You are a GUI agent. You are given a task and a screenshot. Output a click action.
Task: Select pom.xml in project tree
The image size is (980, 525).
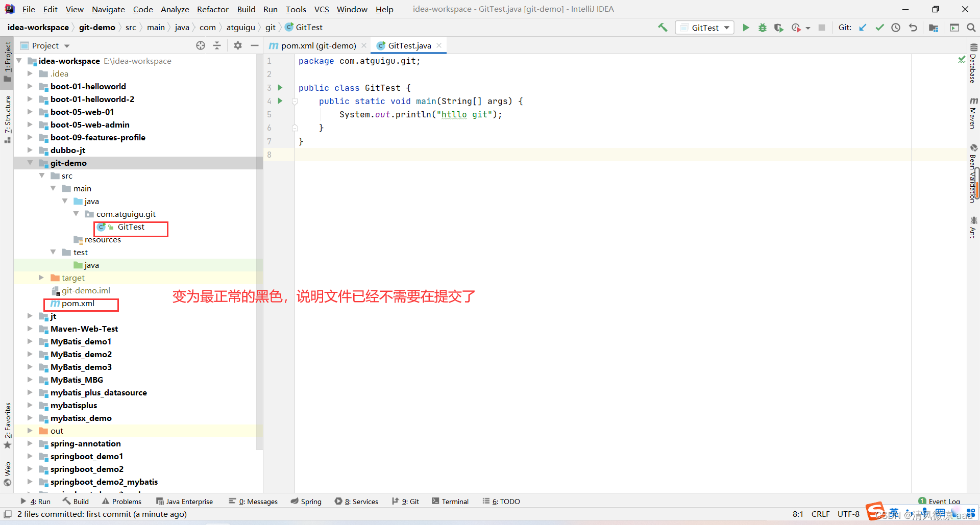pos(78,304)
